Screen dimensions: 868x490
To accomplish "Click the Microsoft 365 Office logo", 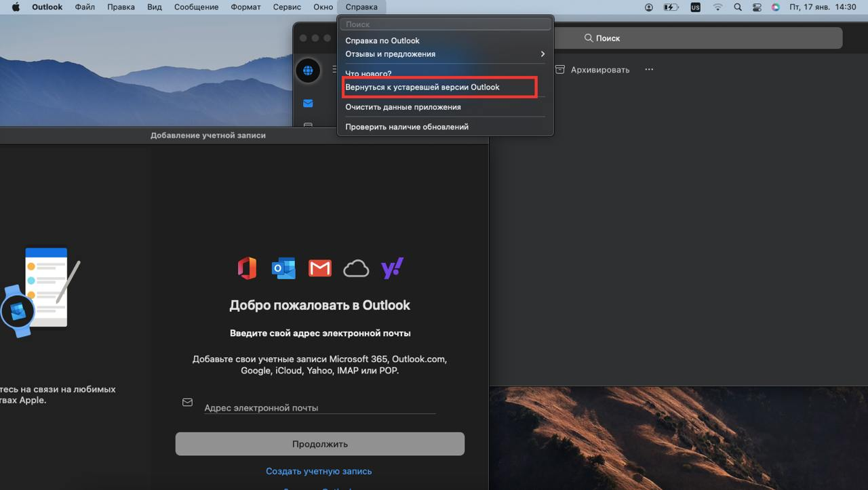I will click(248, 268).
